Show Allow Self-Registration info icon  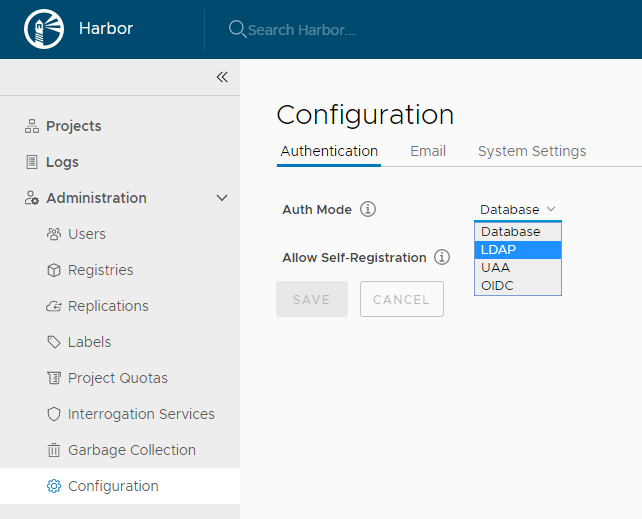(x=442, y=257)
